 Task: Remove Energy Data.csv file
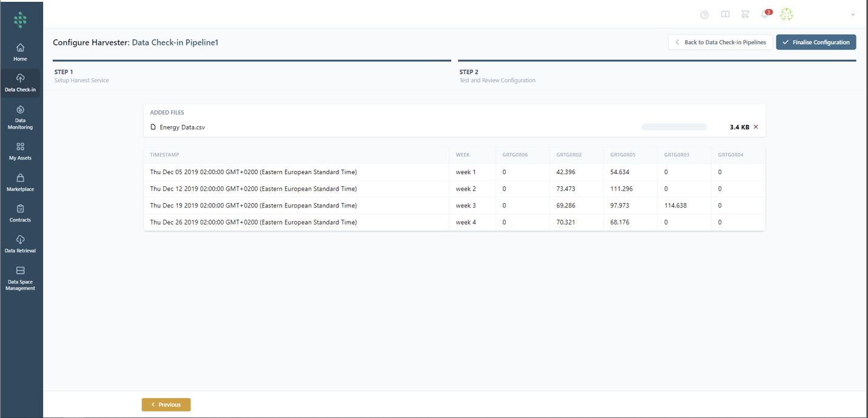tap(756, 127)
